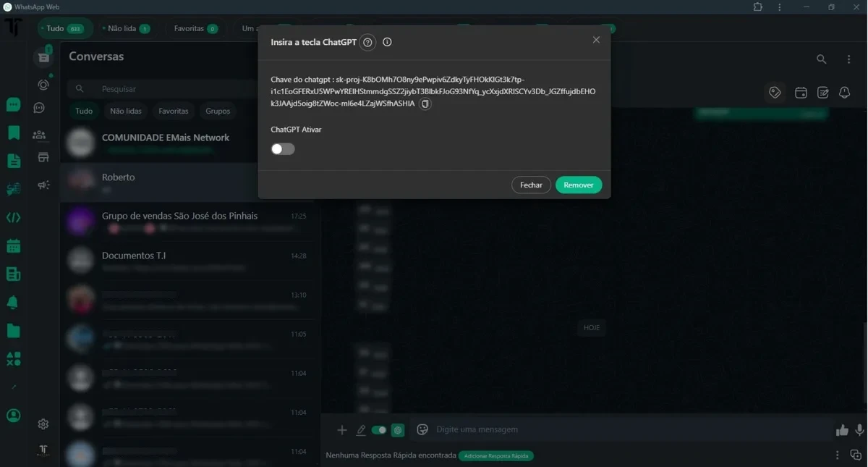Click the extensions puzzle icon in title bar
This screenshot has width=868, height=467.
coord(758,7)
